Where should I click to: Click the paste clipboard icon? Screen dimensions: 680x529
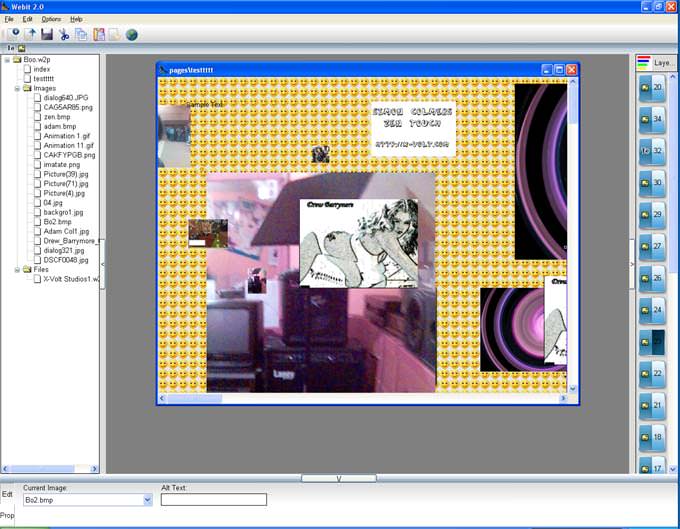tap(98, 34)
